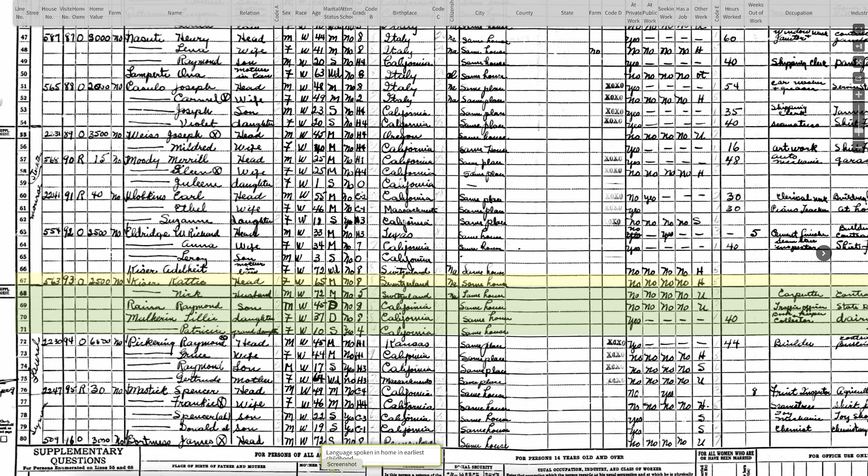This screenshot has width=868, height=476.
Task: Open the tools wrench icon
Action: click(x=859, y=62)
